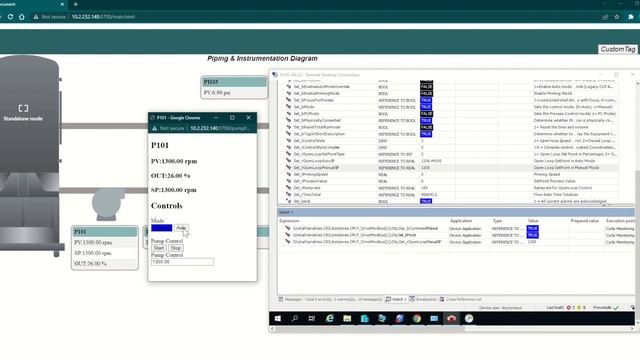Click the Prepared value column header

pyautogui.click(x=584, y=221)
